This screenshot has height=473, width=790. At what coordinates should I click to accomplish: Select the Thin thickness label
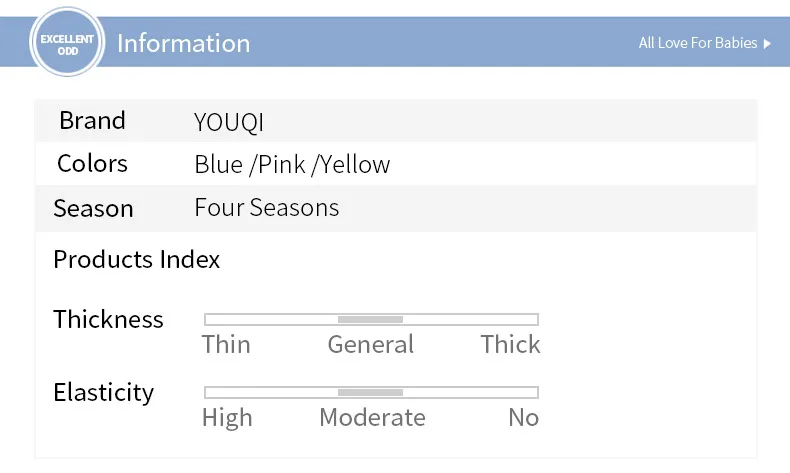tap(226, 344)
